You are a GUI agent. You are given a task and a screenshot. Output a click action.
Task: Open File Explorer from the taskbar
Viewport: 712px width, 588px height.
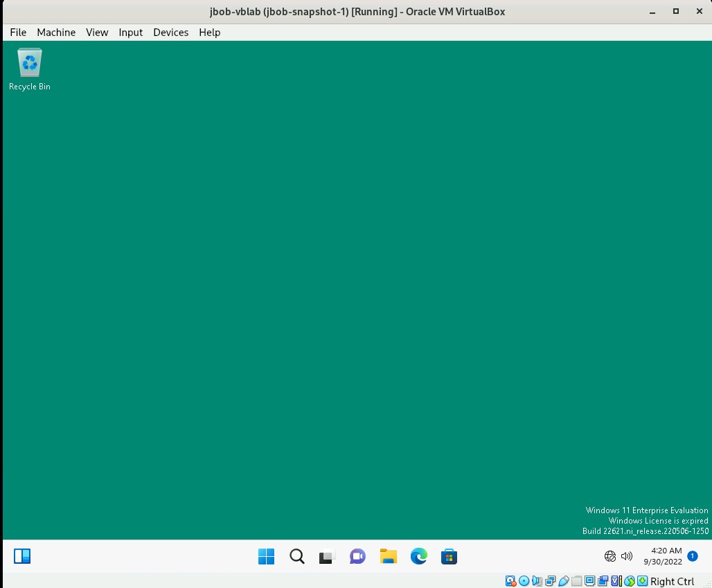pos(388,556)
